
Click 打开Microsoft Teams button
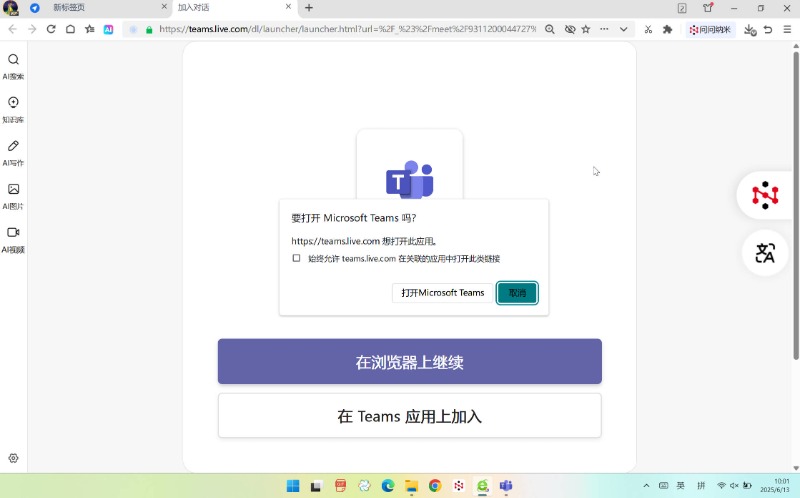point(442,293)
